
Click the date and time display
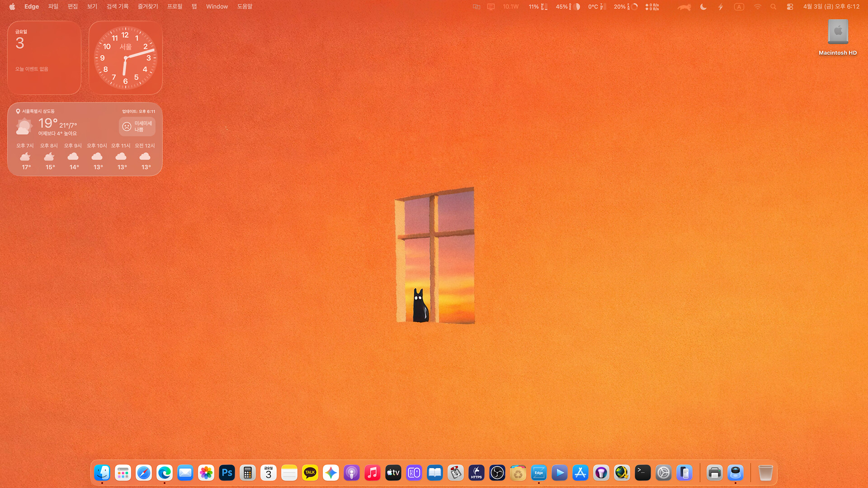coord(831,7)
